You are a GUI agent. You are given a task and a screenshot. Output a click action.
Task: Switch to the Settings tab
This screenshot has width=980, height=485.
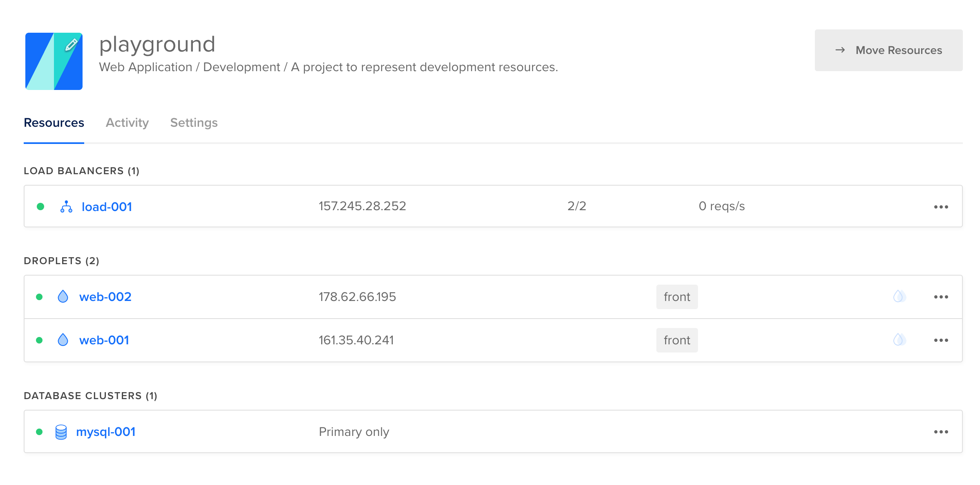pyautogui.click(x=194, y=123)
